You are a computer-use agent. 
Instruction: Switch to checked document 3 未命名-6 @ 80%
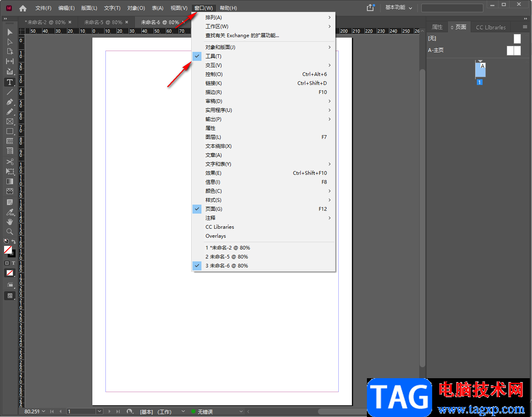pos(264,266)
